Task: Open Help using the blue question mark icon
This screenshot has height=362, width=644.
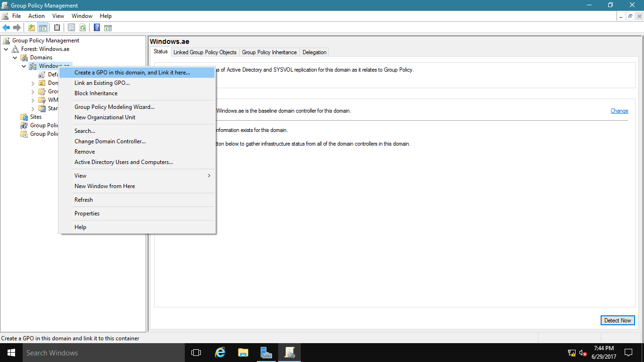Action: click(96, 27)
